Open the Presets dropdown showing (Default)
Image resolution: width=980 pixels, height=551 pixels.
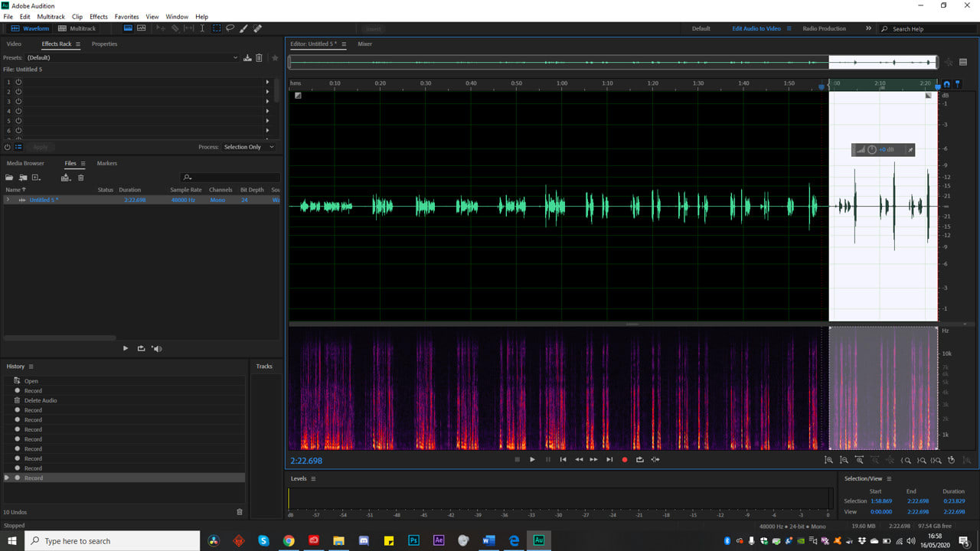point(132,57)
